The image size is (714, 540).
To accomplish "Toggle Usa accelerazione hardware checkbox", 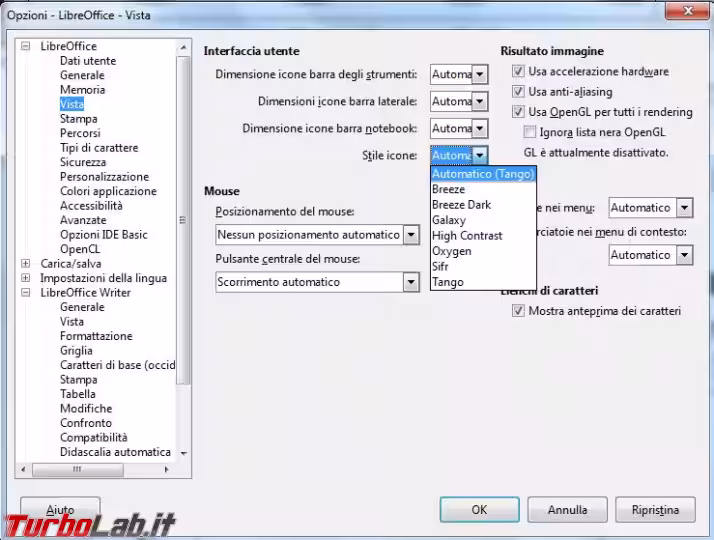I will [x=518, y=71].
